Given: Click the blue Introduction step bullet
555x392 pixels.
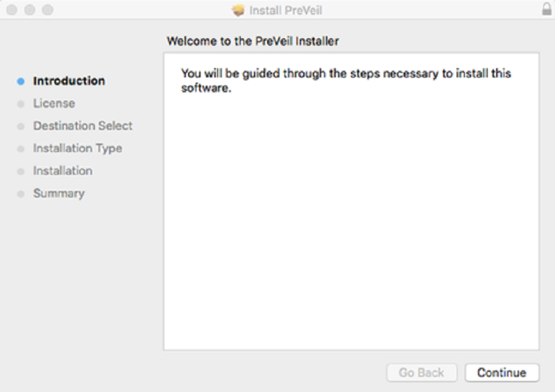Looking at the screenshot, I should point(21,81).
